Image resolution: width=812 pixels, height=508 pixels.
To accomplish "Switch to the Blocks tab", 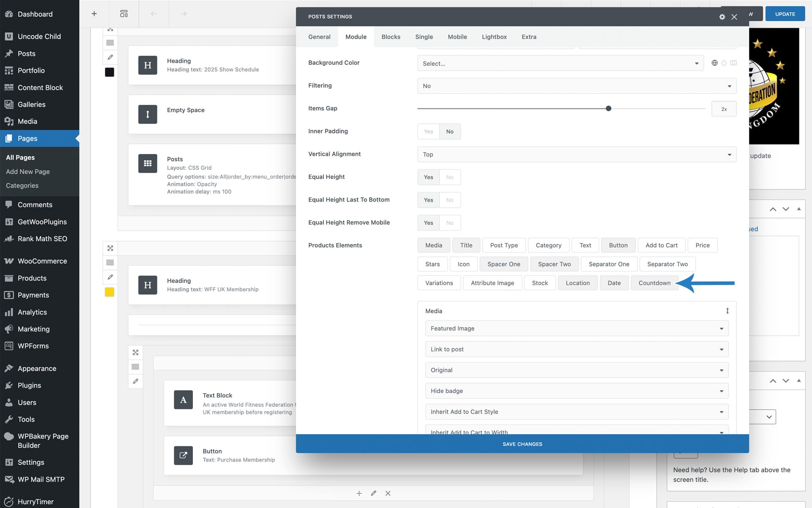I will pos(390,37).
